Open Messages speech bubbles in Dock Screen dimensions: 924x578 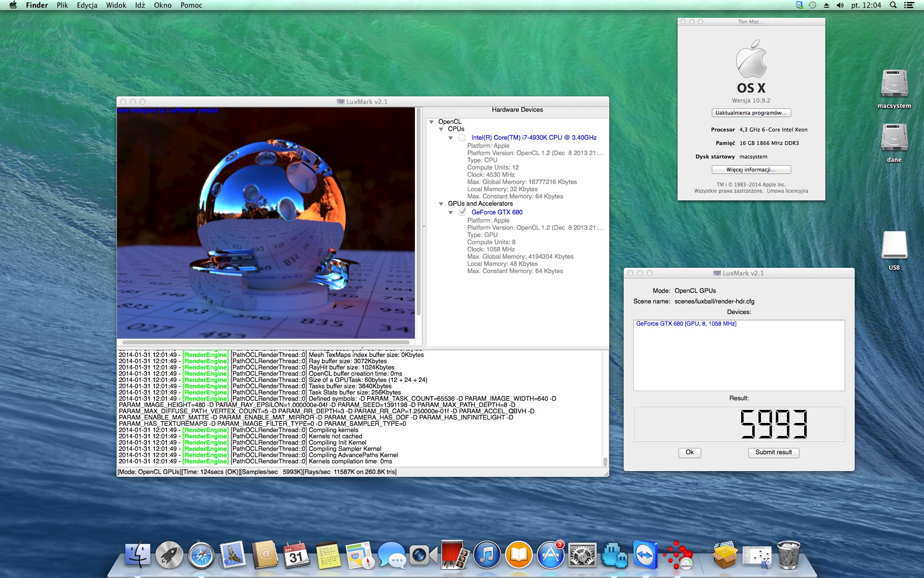click(x=392, y=555)
